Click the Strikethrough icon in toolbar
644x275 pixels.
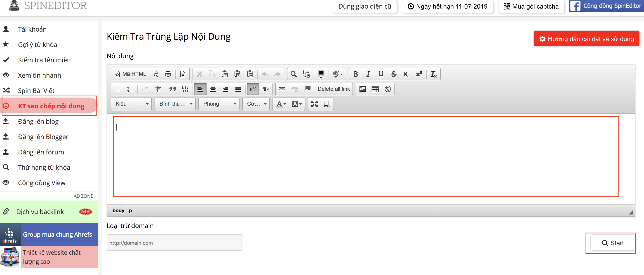click(393, 74)
